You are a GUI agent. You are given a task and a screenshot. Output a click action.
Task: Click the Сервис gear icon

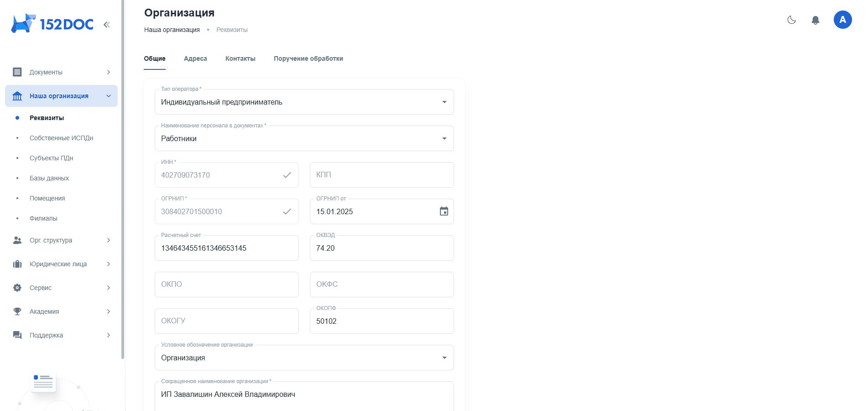coord(17,288)
